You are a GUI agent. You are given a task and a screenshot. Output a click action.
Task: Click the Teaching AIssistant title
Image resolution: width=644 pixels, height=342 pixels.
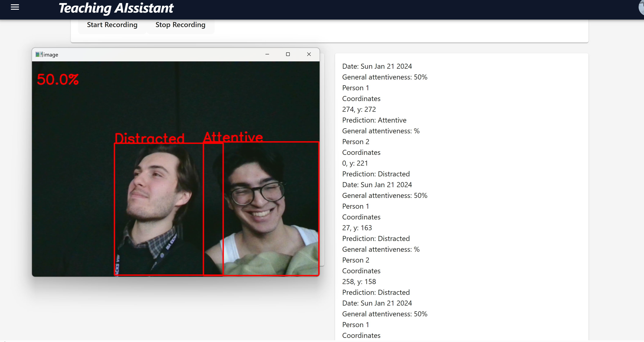[116, 8]
